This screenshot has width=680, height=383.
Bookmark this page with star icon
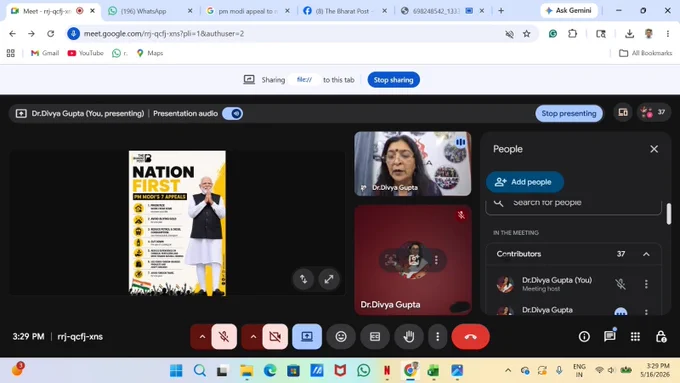click(x=526, y=33)
